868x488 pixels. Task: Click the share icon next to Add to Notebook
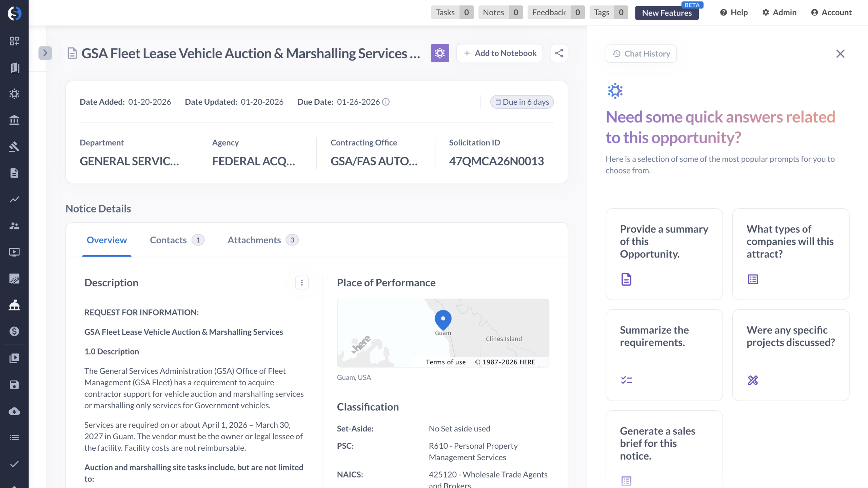pyautogui.click(x=559, y=53)
